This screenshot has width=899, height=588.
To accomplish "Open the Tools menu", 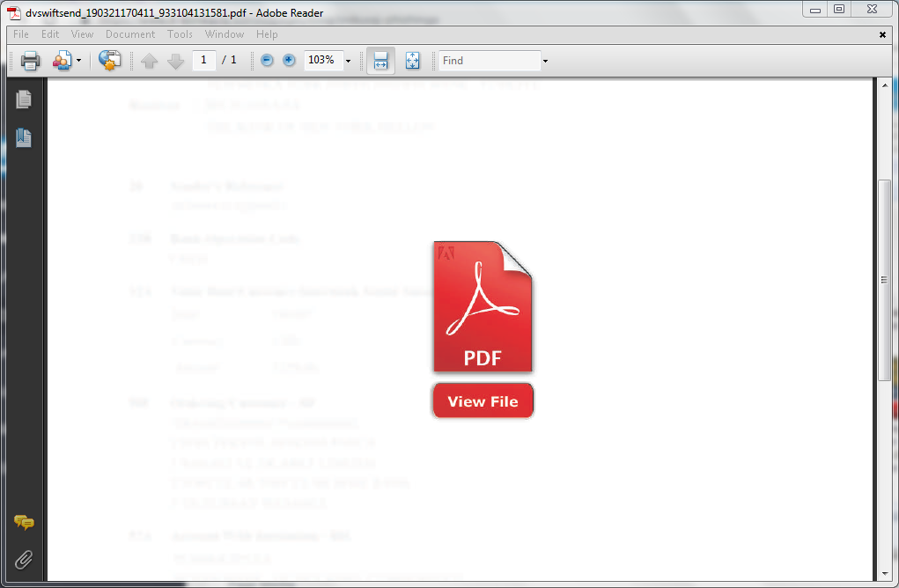I will [180, 34].
